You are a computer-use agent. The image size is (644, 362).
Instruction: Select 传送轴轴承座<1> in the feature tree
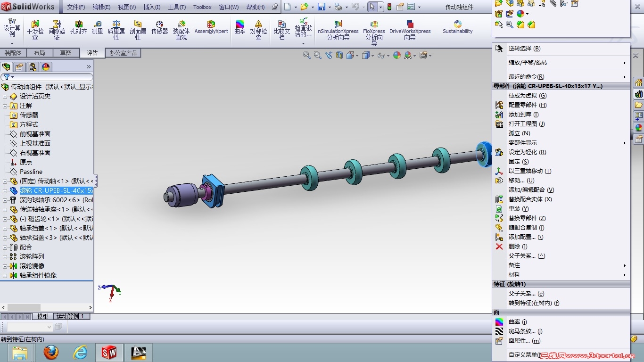[56, 209]
